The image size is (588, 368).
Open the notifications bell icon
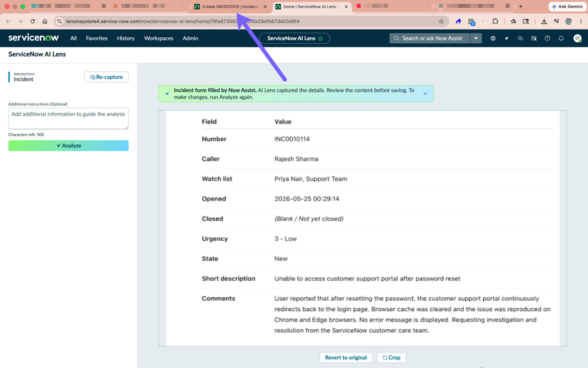561,38
